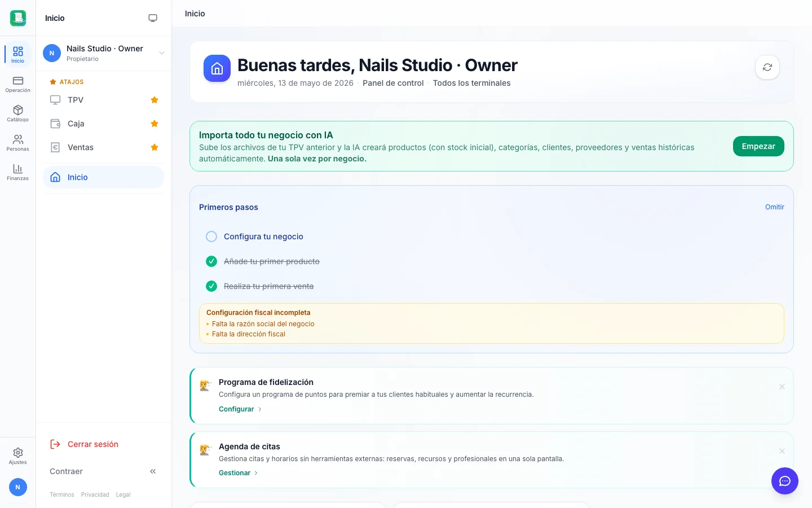Select the Inicio item in side panel
Viewport: 812px width, 508px height.
pyautogui.click(x=103, y=177)
